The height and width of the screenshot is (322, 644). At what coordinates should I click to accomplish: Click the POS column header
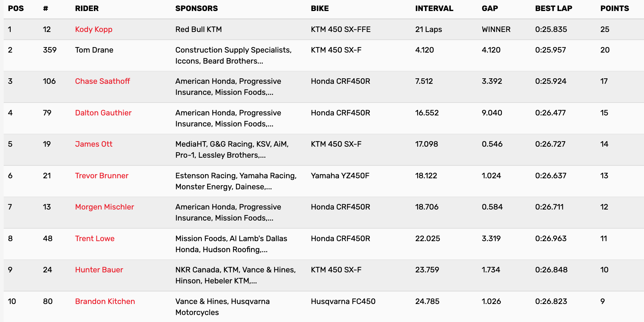coord(16,8)
